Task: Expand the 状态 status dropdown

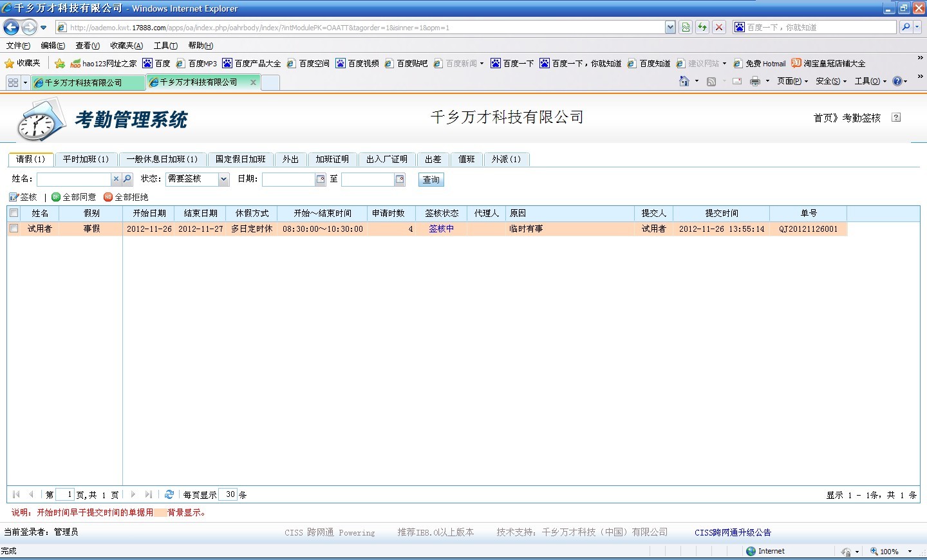Action: (223, 179)
